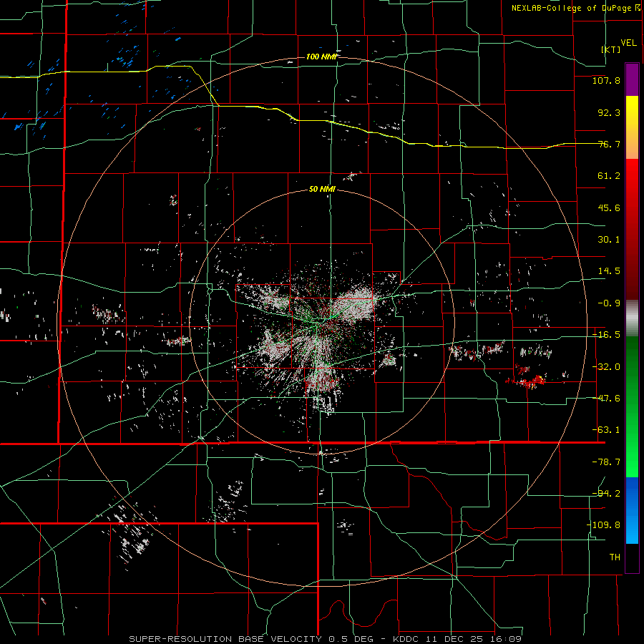
Task: Pick the green band of the color bar
Action: [632, 406]
